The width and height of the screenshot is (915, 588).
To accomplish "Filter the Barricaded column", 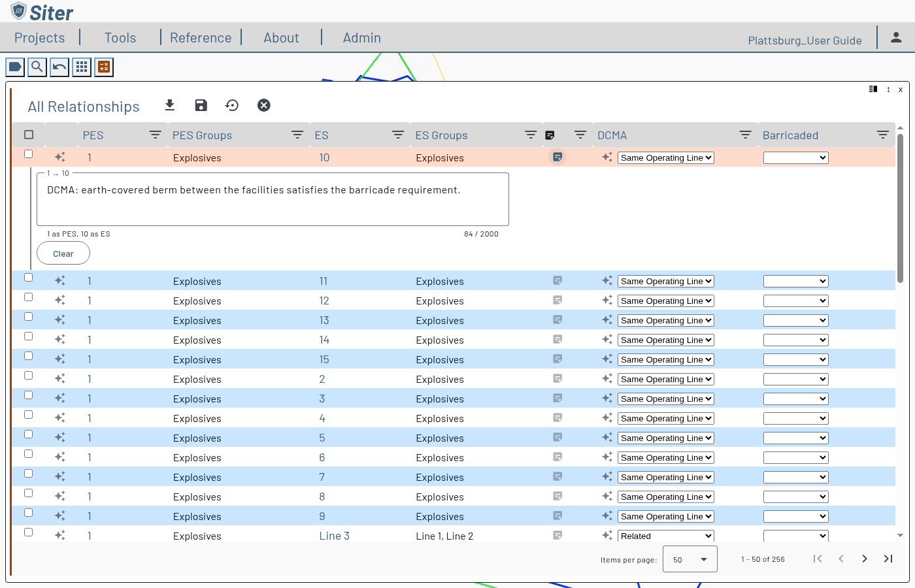I will click(x=883, y=135).
